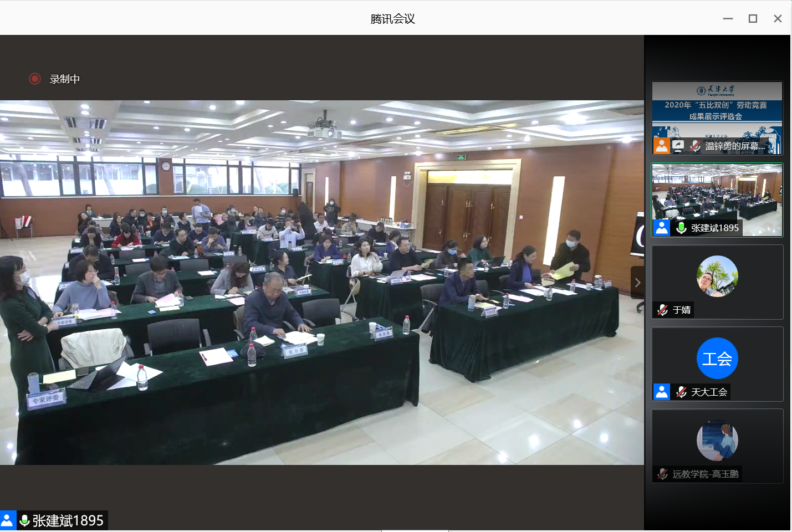Click the profile icon on the 天大工会 thumbnail
This screenshot has width=792, height=532.
pos(661,392)
